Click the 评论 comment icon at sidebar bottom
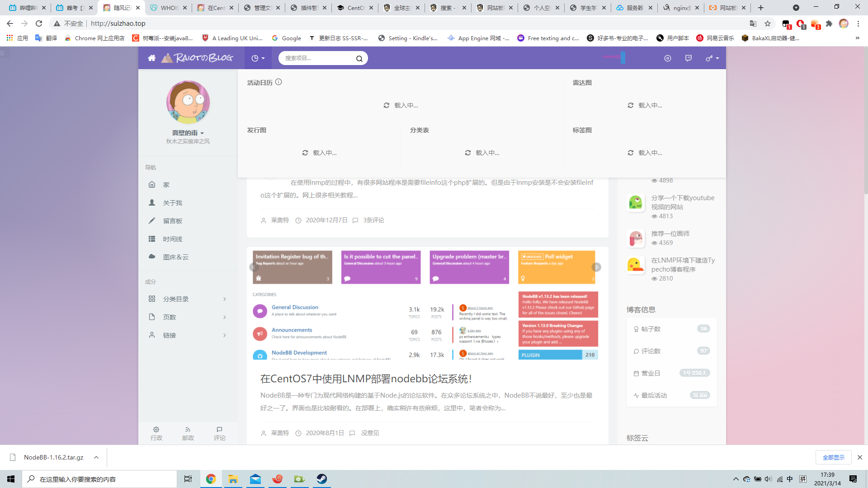 click(x=219, y=430)
